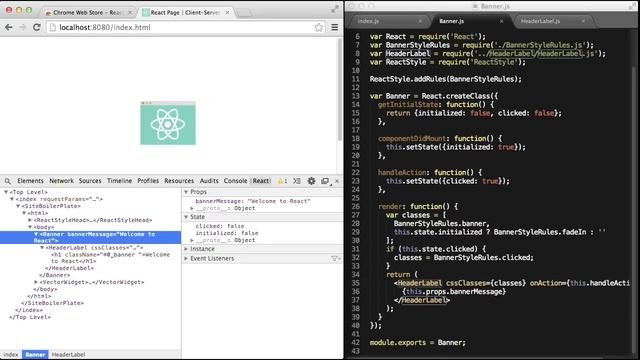Click the closing /Banner tag row
Screen dimensions: 640x360
55,275
